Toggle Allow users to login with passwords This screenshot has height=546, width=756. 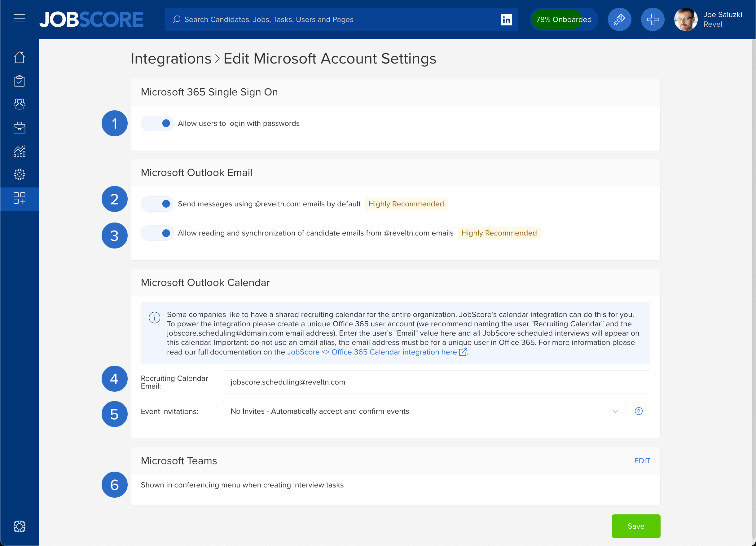[157, 123]
